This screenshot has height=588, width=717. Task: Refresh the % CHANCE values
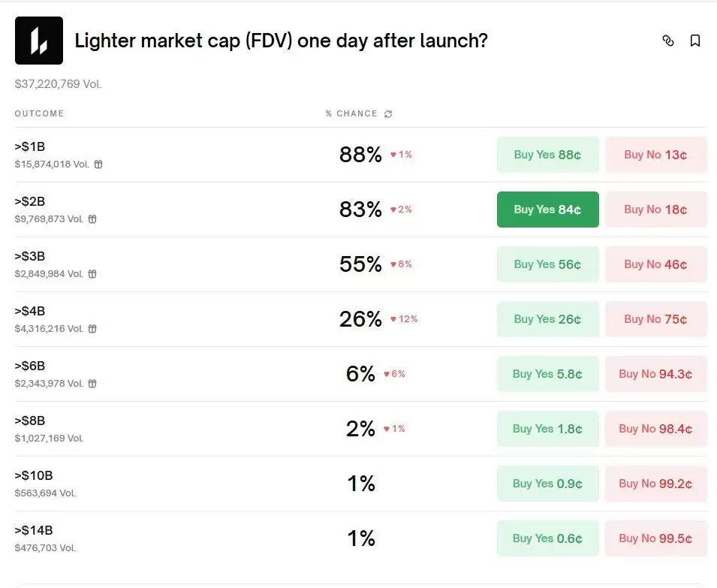pos(387,113)
